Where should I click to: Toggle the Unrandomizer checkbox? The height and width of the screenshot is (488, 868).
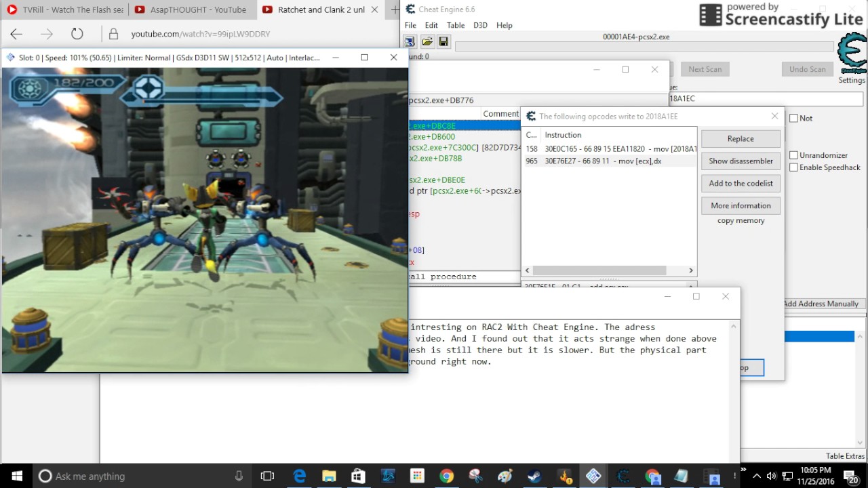pos(793,155)
